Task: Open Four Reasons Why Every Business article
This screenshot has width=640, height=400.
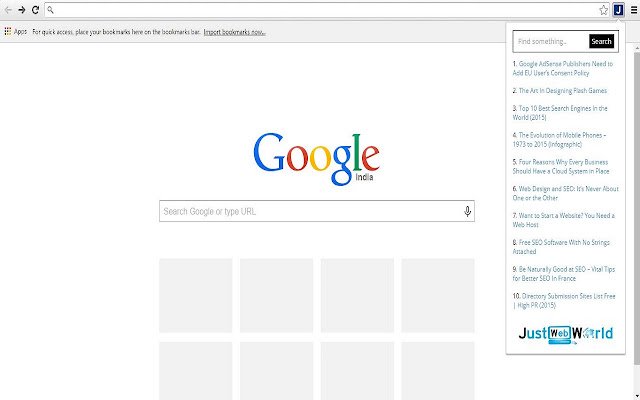Action: [x=561, y=167]
